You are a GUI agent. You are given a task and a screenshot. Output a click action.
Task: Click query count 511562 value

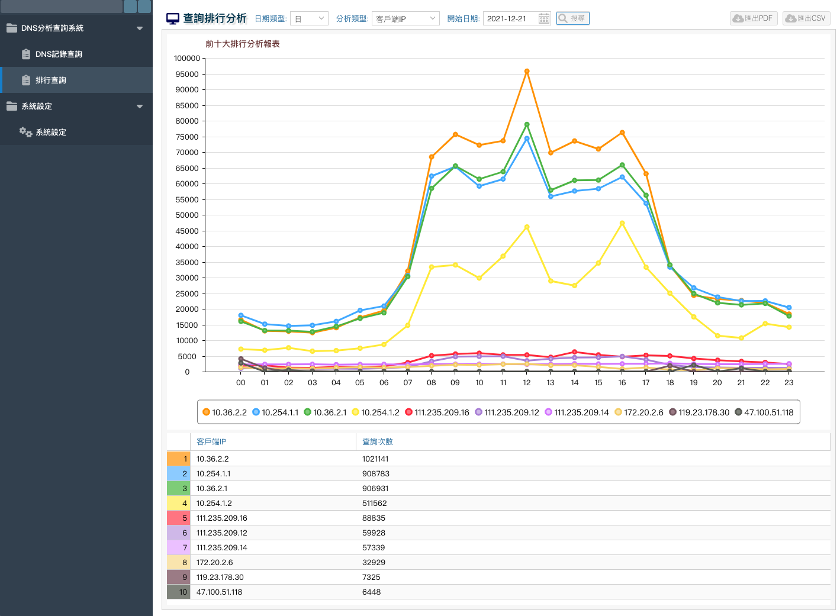coord(375,503)
